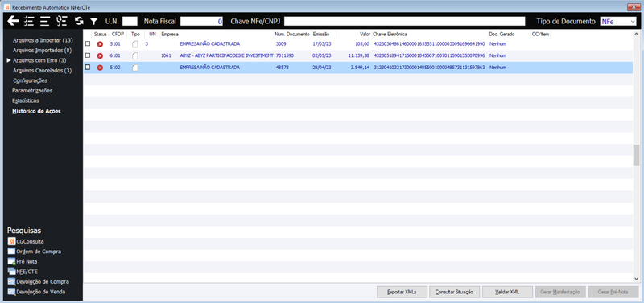
Task: Click the select-all checklist toolbar icon
Action: coord(29,21)
